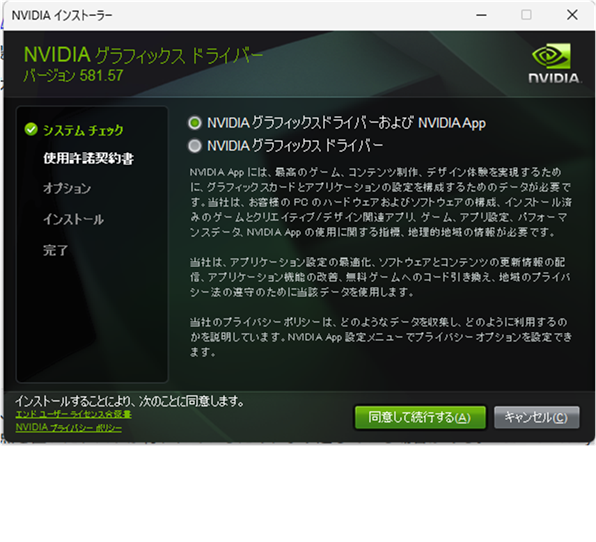
Task: Close the NVIDIA インストーラー window
Action: coord(572,15)
